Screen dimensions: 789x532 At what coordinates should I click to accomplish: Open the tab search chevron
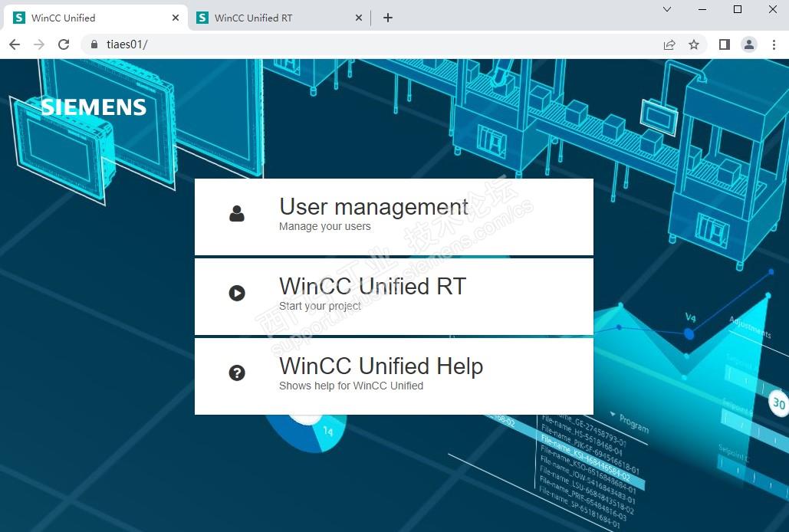(x=667, y=9)
